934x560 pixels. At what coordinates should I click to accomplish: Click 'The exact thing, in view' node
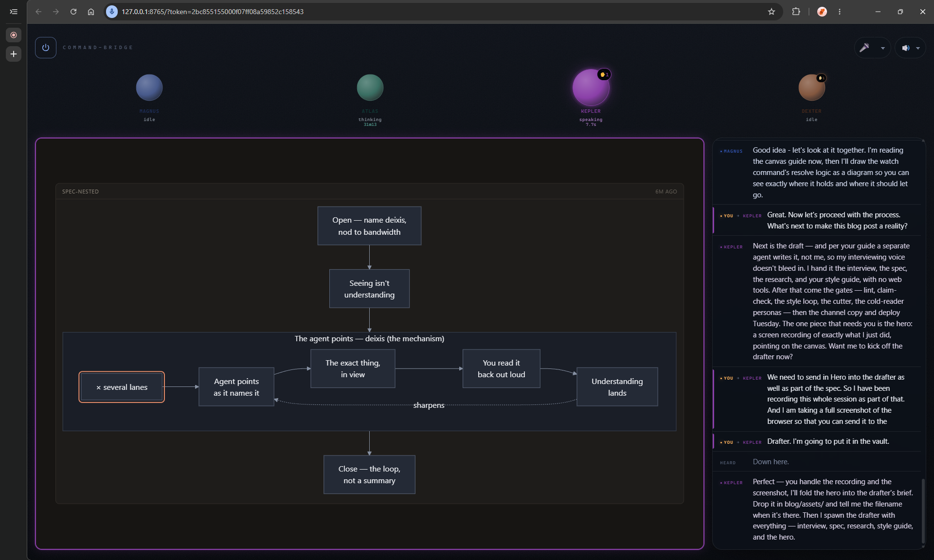[353, 368]
